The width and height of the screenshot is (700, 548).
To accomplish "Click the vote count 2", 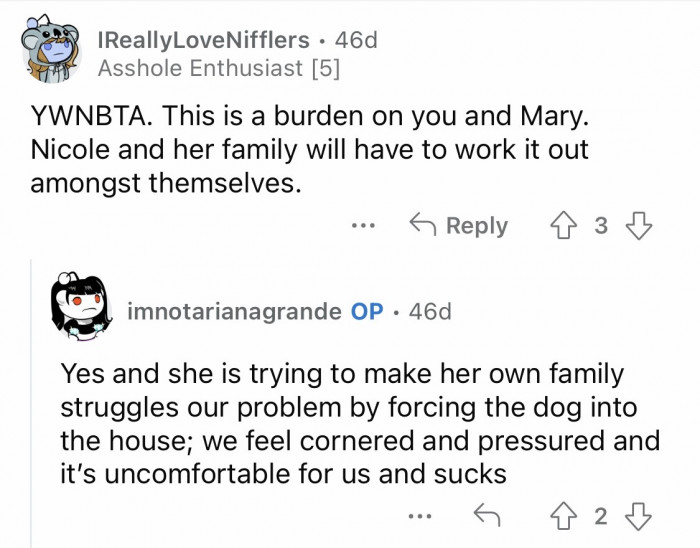I will point(600,516).
